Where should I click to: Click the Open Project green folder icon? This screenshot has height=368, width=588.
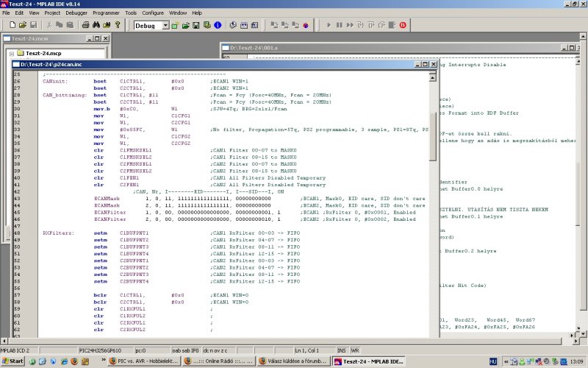pyautogui.click(x=185, y=25)
